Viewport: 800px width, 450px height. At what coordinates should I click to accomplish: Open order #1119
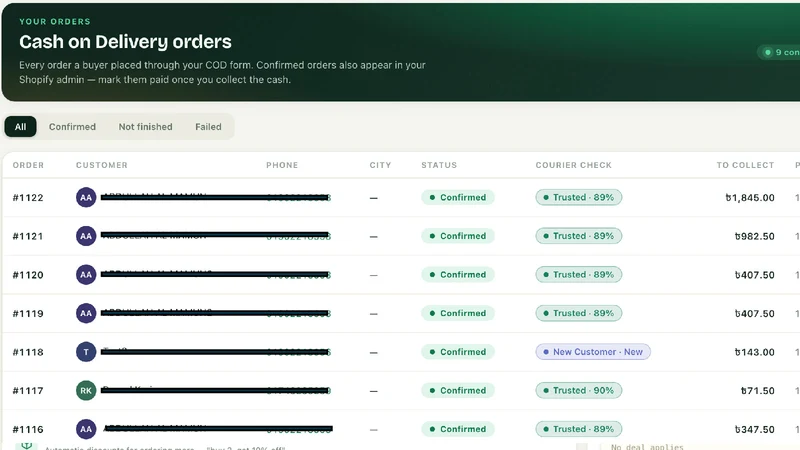(x=28, y=313)
